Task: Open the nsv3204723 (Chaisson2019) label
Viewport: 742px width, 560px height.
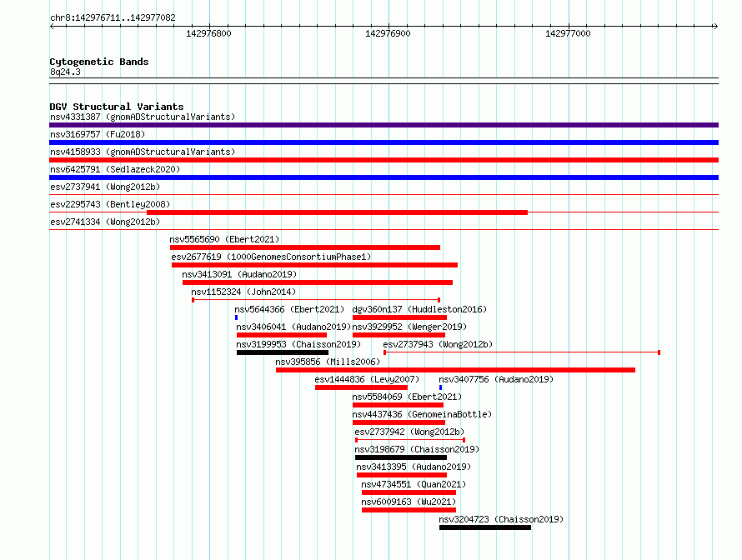Action: click(x=501, y=519)
